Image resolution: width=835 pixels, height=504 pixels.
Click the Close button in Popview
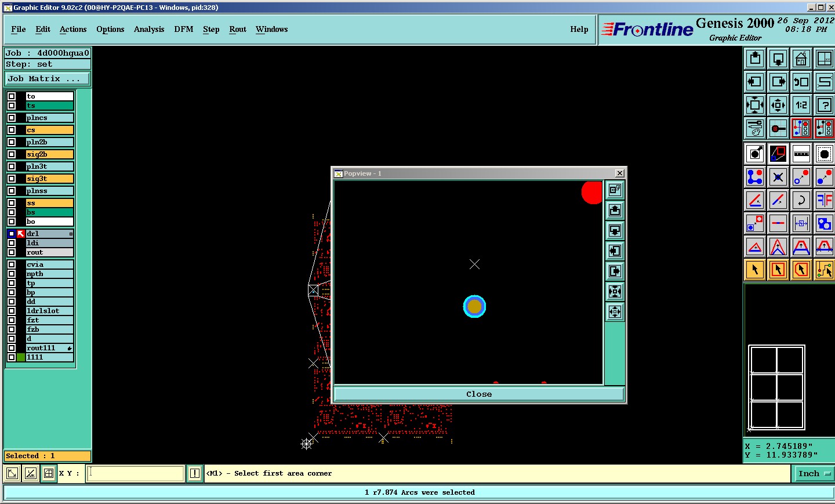click(x=479, y=394)
